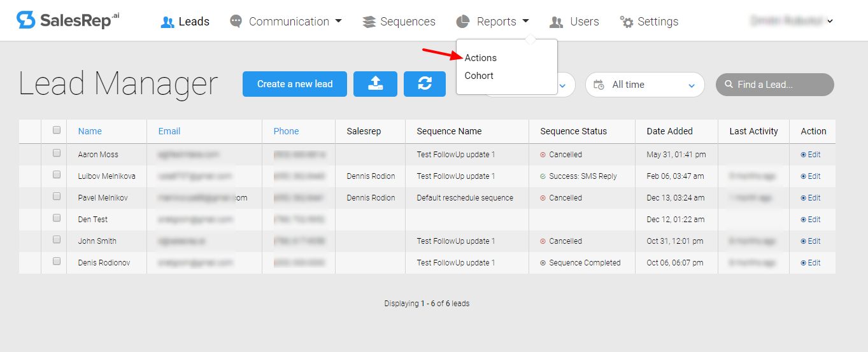Click the SalesRep.ai logo

[x=68, y=20]
